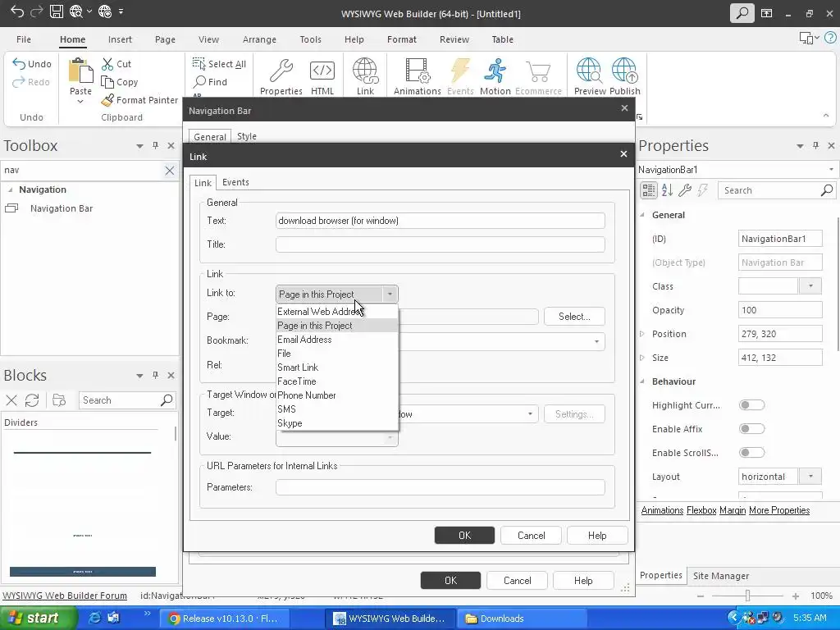Click Select All in ribbon
840x630 pixels.
219,64
